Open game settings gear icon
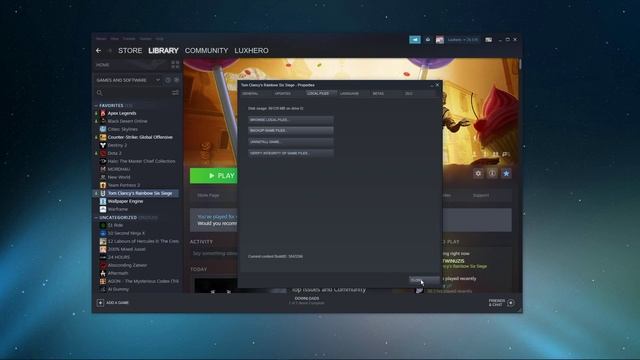Screen dimensions: 640x360 (478, 173)
